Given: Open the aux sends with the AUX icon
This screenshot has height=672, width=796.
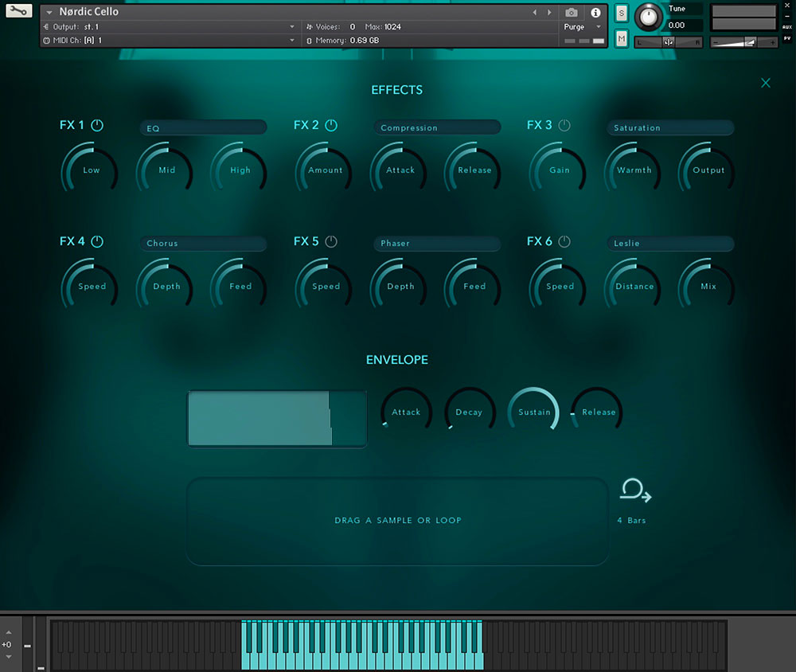Looking at the screenshot, I should click(786, 26).
